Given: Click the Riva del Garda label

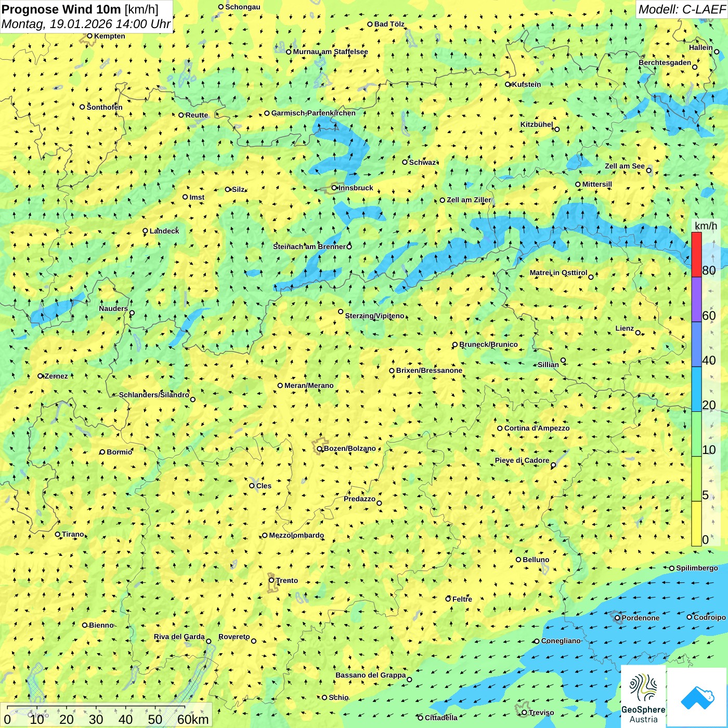Looking at the screenshot, I should (x=179, y=636).
